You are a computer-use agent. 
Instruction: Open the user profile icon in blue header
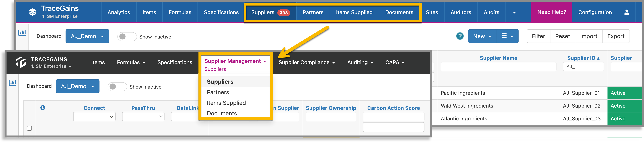[627, 12]
